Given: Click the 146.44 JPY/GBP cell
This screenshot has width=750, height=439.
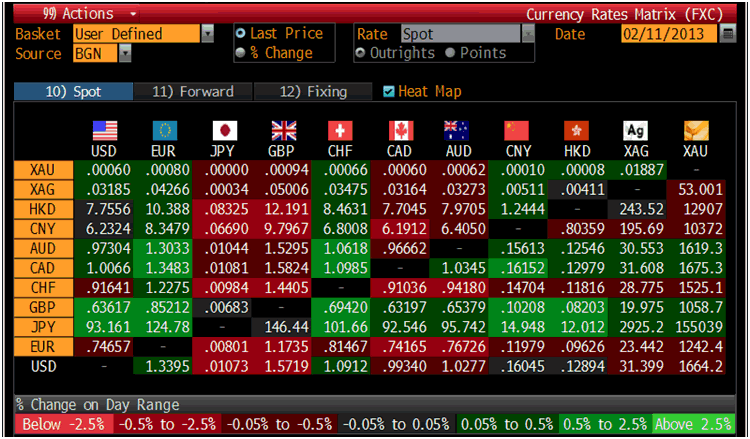Looking at the screenshot, I should (281, 327).
